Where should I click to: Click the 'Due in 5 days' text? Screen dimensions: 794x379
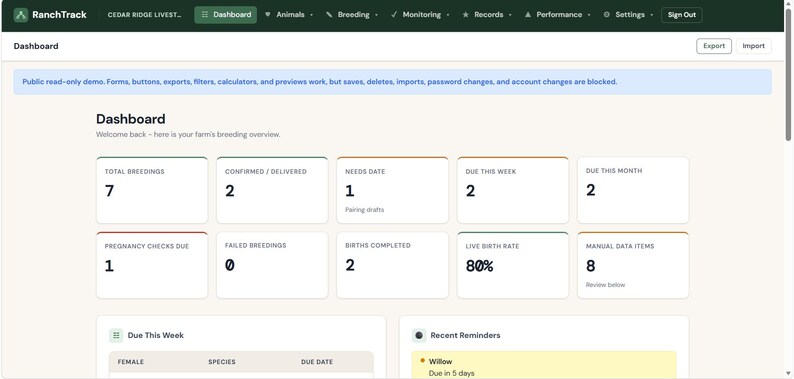tap(452, 373)
